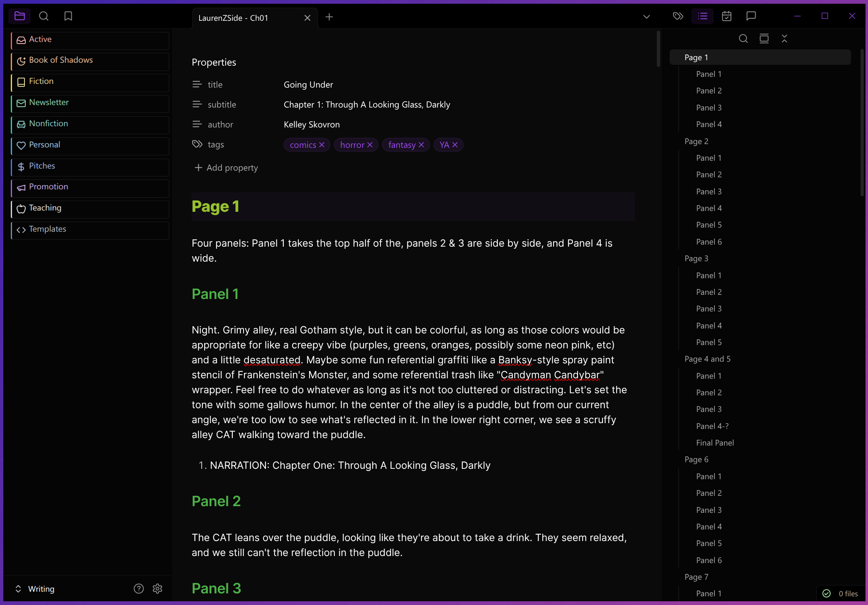Open a new tab with plus
The height and width of the screenshot is (605, 868).
coord(329,17)
